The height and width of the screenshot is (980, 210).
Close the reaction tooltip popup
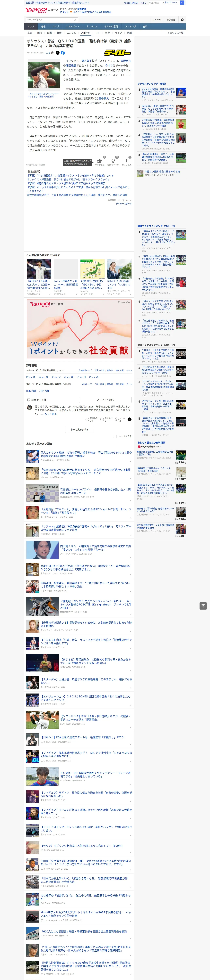91,160
